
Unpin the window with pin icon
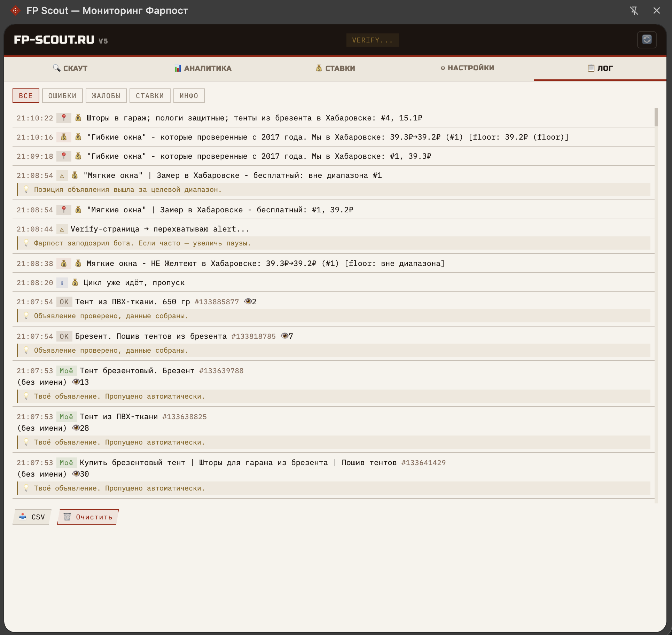click(634, 11)
